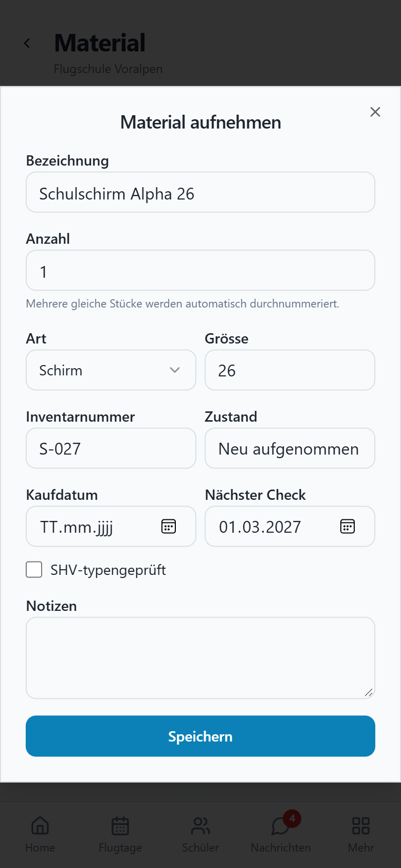Click the chevron in the Art selector

[175, 370]
